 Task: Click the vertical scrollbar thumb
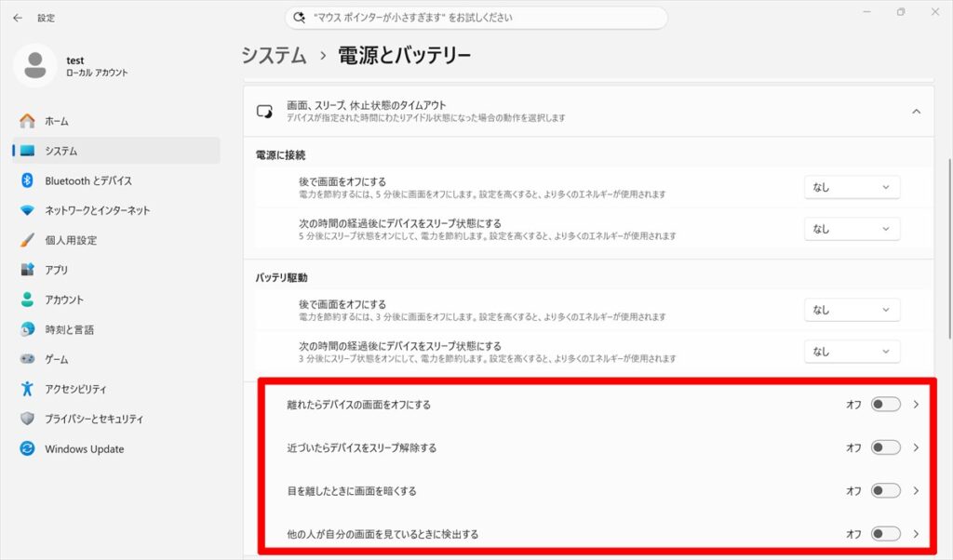click(949, 249)
